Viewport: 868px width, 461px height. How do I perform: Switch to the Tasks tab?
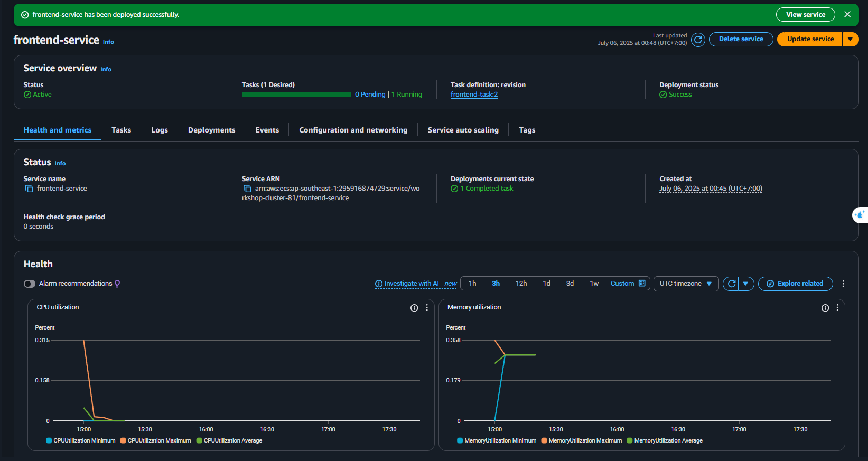tap(121, 130)
